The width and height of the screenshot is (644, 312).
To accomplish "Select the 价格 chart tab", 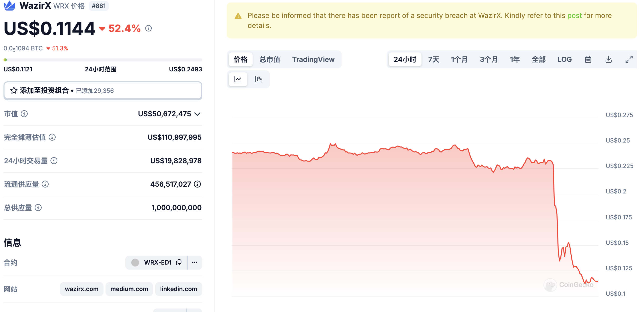I will point(240,59).
